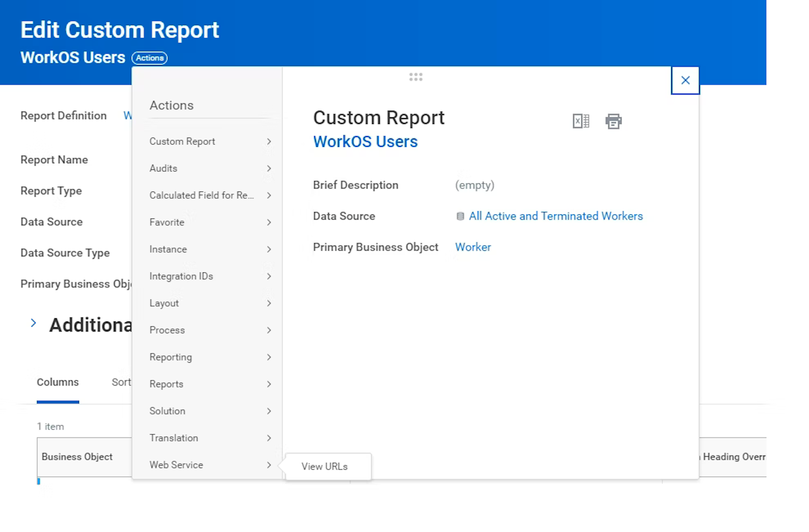Click the data source database icon

pyautogui.click(x=460, y=216)
